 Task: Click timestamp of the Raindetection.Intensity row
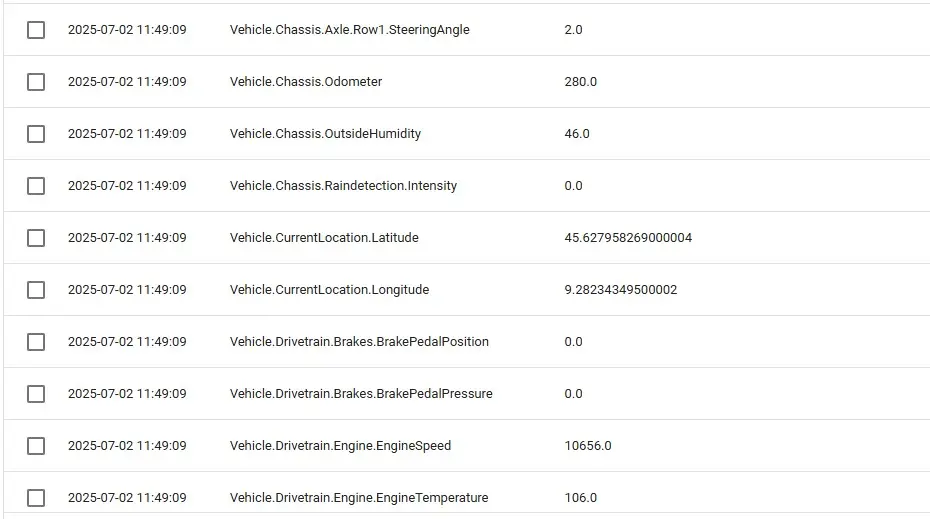(127, 186)
